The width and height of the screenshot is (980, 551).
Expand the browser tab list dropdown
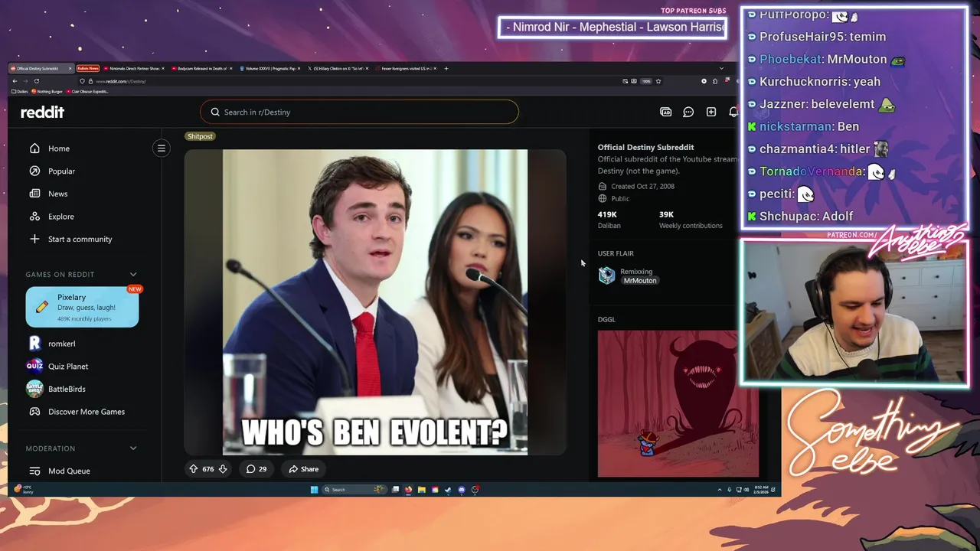(x=720, y=68)
